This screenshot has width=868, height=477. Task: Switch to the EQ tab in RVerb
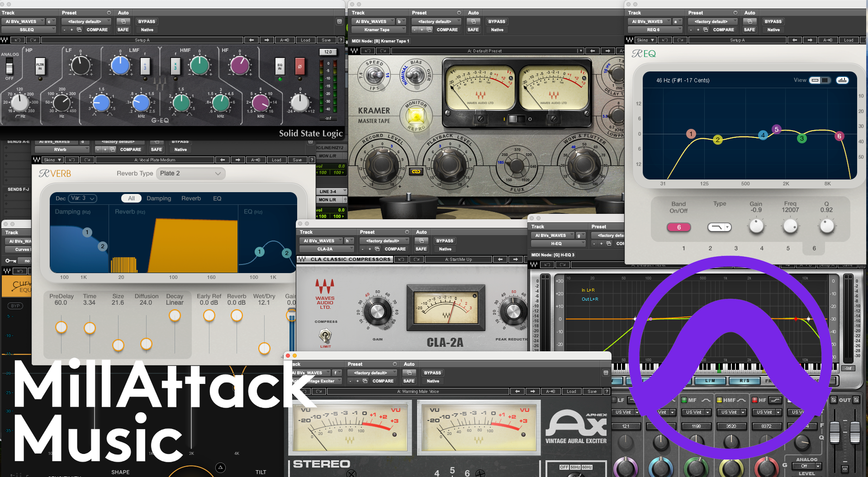217,198
